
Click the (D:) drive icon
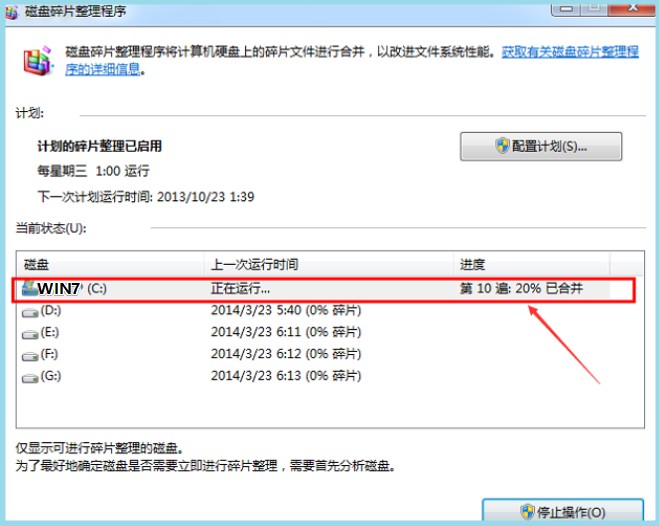coord(30,312)
